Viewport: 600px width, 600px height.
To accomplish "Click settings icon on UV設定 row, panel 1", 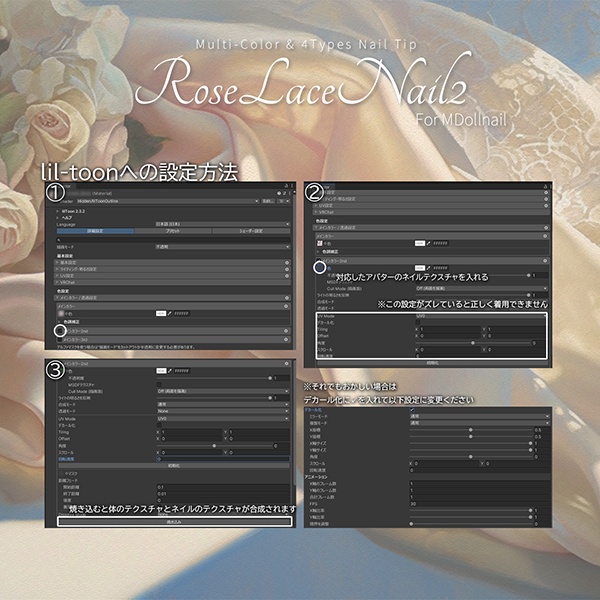I will [287, 276].
